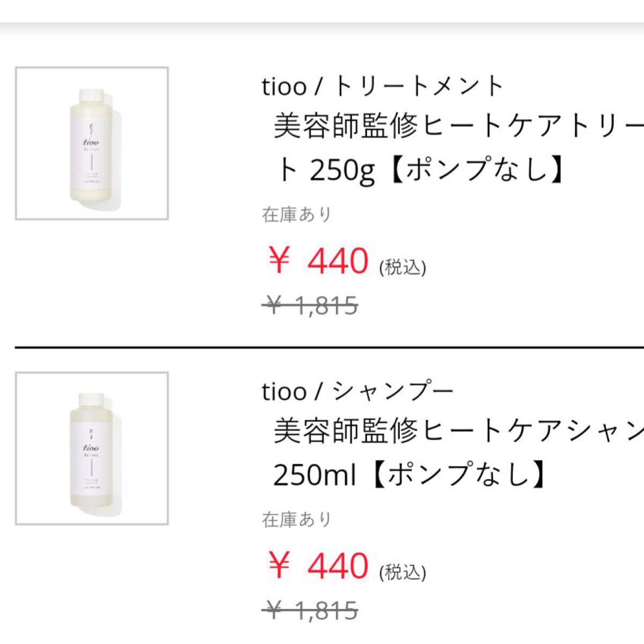Click 在庫あり status under the treatment

pos(297,215)
